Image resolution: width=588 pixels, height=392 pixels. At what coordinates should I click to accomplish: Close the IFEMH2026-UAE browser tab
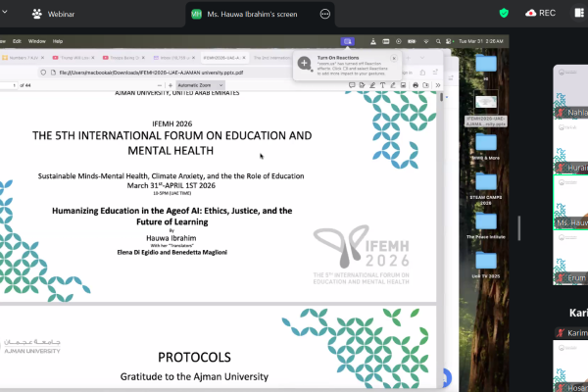(x=244, y=58)
